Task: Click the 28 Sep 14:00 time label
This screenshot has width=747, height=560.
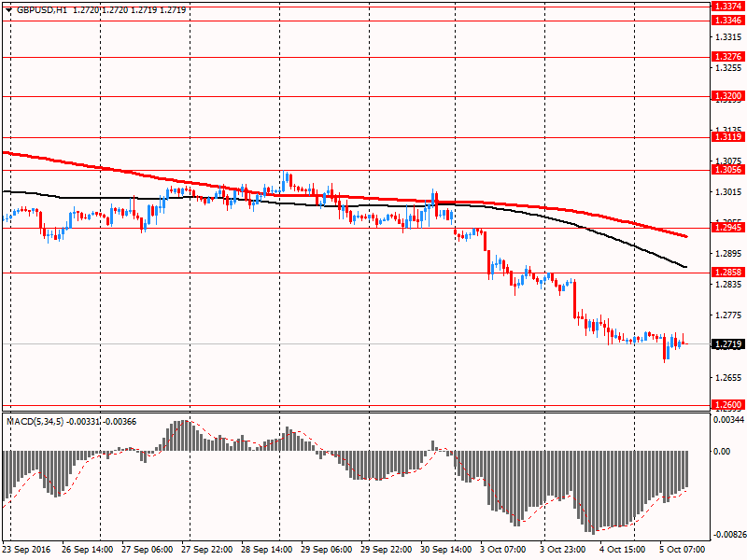Action: pyautogui.click(x=267, y=549)
